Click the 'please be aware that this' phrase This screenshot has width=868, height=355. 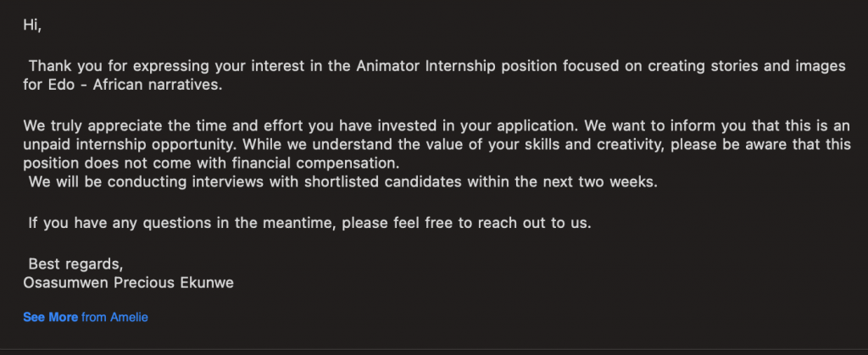(x=758, y=146)
